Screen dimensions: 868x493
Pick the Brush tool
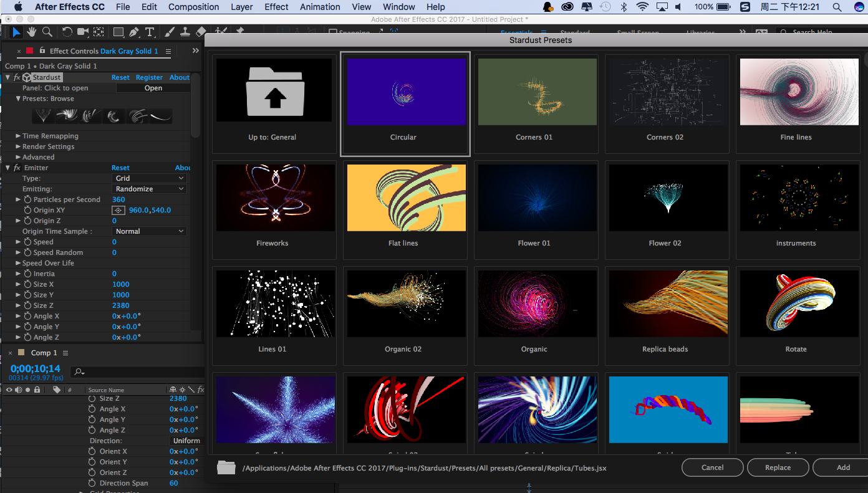coord(169,32)
